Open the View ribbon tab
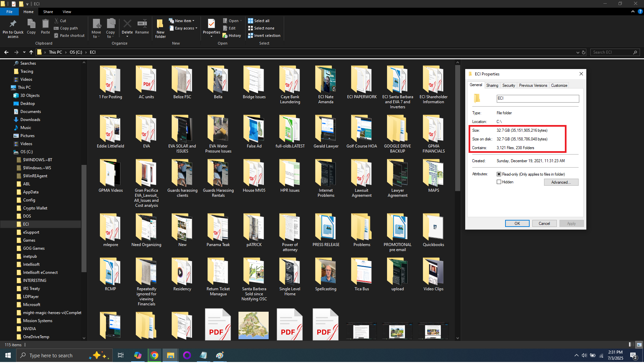644x364 pixels. click(x=67, y=12)
